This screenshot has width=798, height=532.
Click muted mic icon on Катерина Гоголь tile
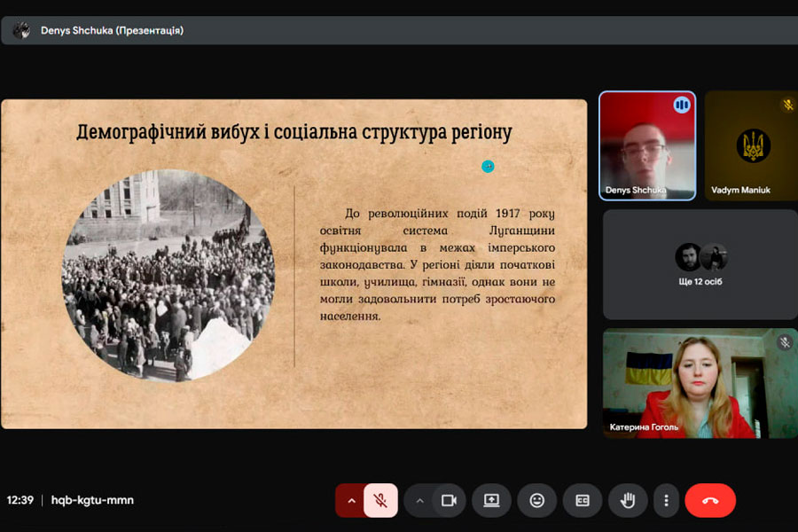tap(785, 342)
